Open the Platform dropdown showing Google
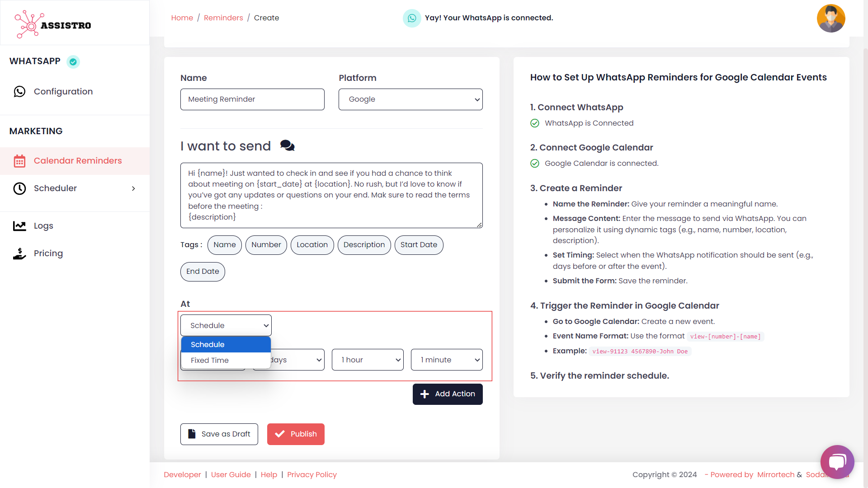The image size is (868, 488). [x=410, y=99]
